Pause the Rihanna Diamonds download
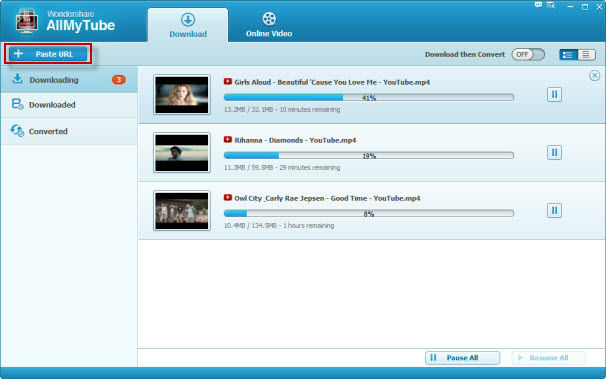 (554, 153)
